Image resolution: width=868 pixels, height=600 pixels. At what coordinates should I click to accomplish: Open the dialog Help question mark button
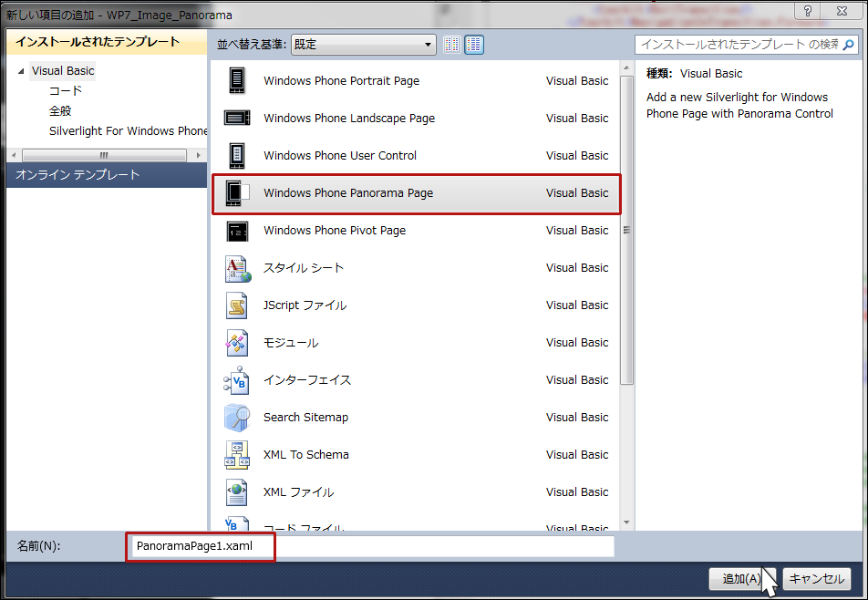tap(808, 11)
